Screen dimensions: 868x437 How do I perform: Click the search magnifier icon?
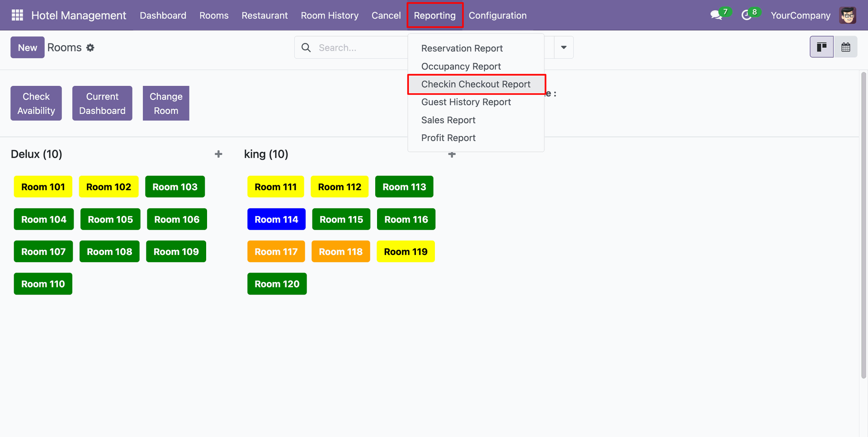pos(306,48)
